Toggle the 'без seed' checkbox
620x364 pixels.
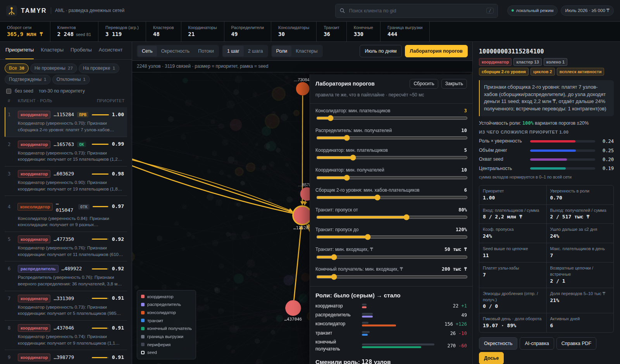(9, 91)
